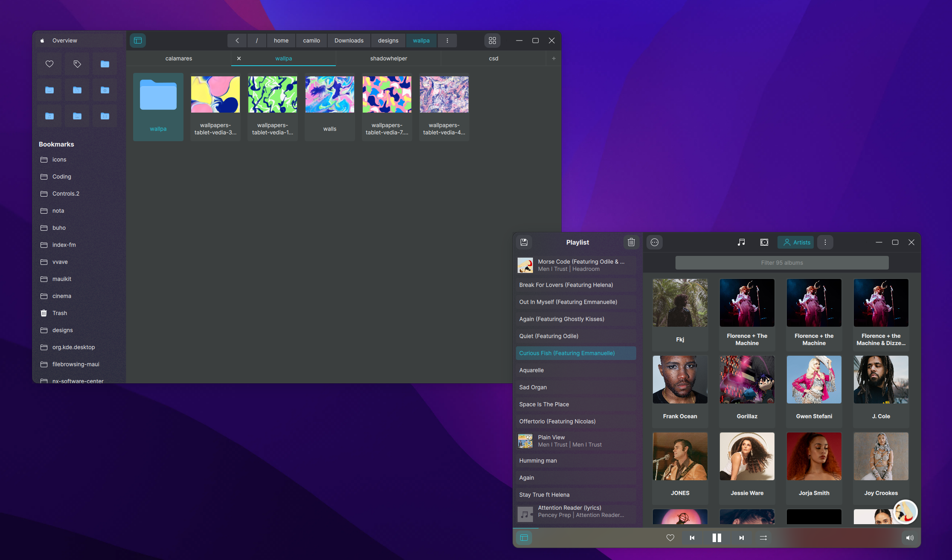Open the tracks music note view
This screenshot has height=560, width=952.
[741, 242]
